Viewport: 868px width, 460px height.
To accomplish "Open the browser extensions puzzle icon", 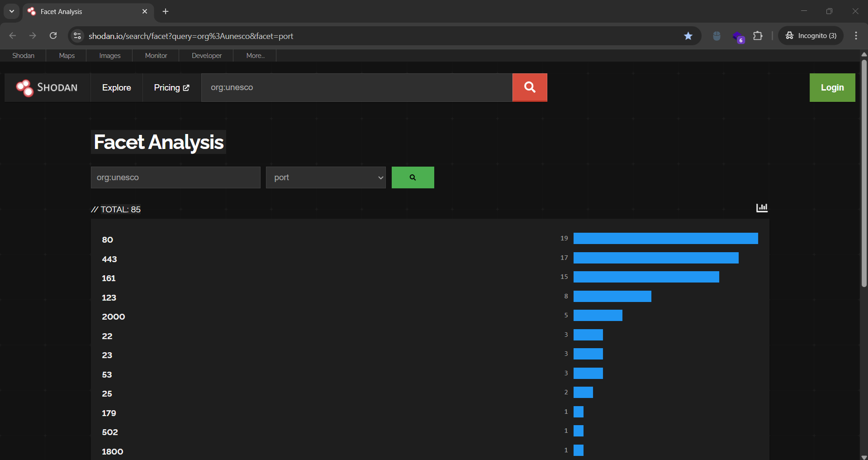I will click(x=758, y=36).
